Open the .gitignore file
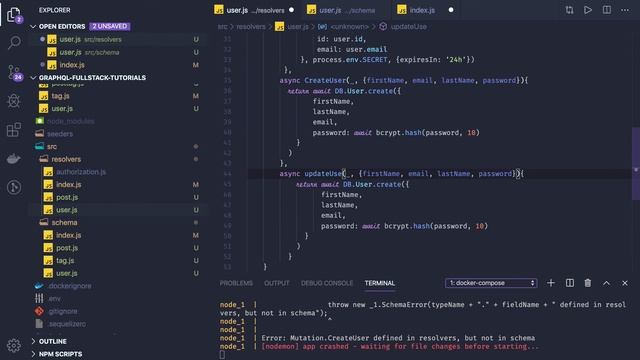640x360 pixels. [x=118, y=311]
